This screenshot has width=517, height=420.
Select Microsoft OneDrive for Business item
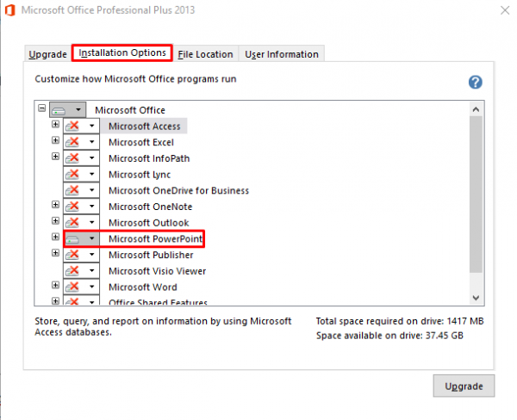click(x=178, y=190)
